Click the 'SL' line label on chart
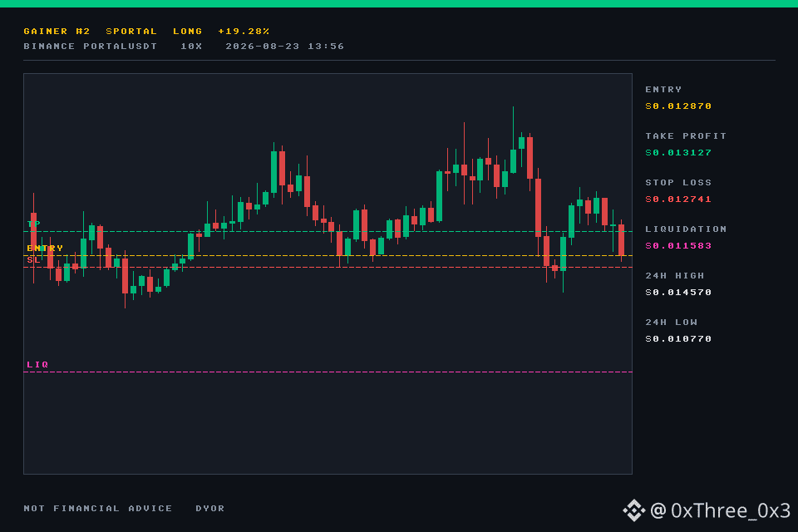 33,259
